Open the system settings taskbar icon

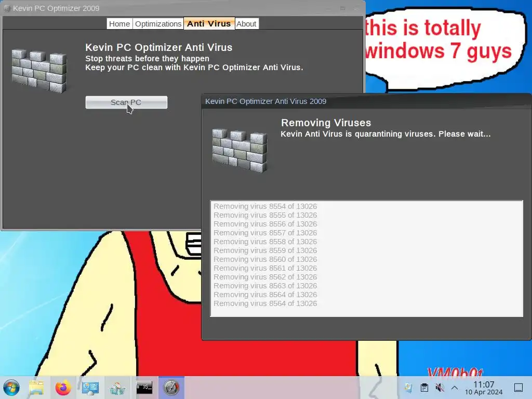point(90,388)
